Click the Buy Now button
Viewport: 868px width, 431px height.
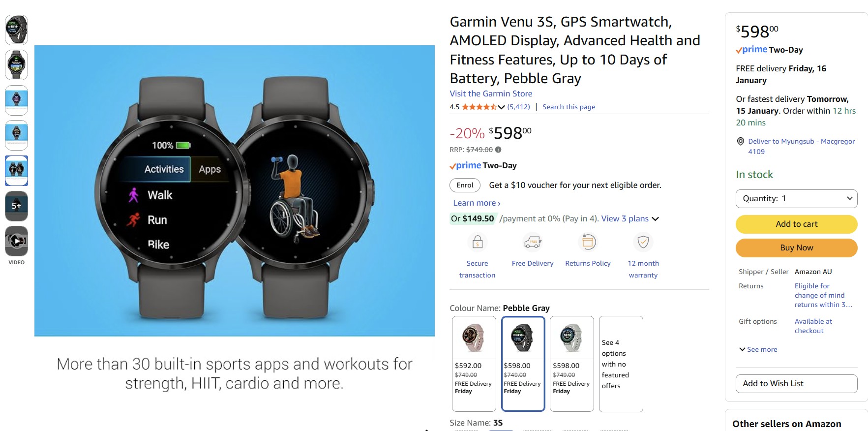(x=796, y=248)
